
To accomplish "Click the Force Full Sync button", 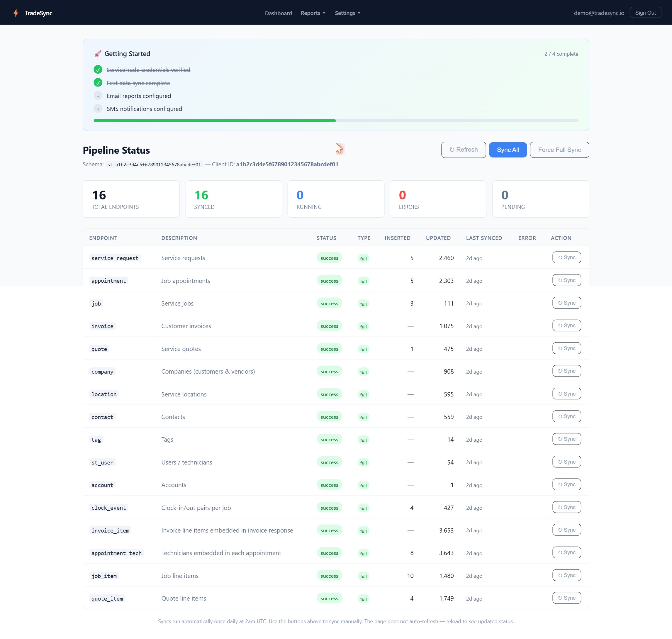I will (x=559, y=150).
